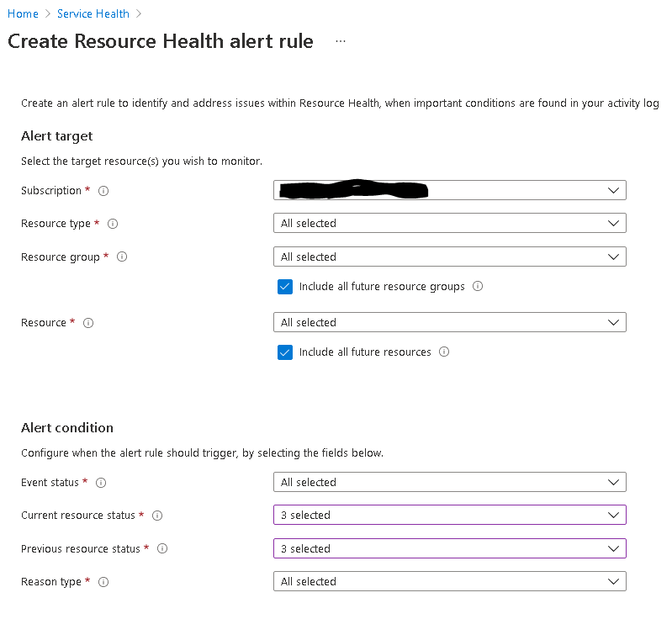Open the ellipsis more options menu
672x619 pixels.
(x=341, y=41)
